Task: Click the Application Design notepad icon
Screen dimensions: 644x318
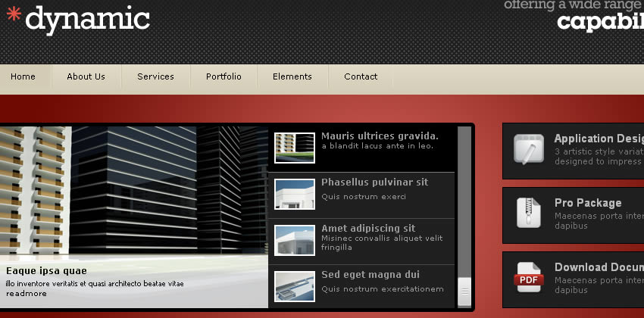Action: click(528, 149)
